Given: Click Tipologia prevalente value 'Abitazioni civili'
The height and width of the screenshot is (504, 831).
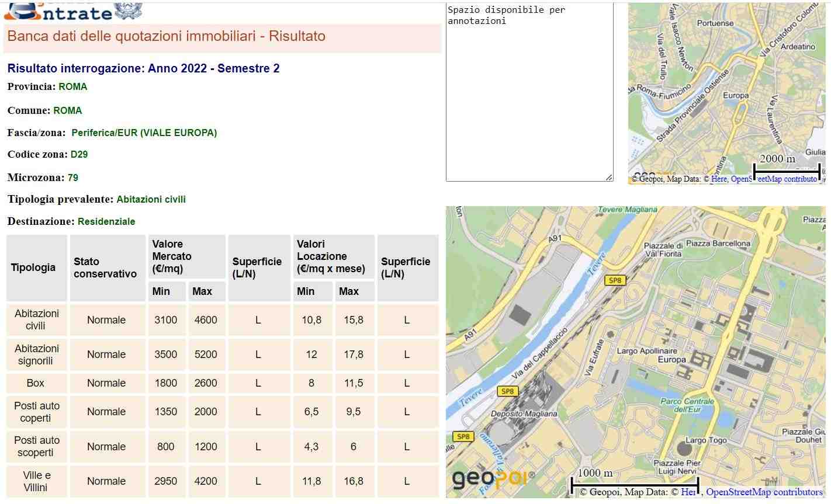Looking at the screenshot, I should point(151,199).
